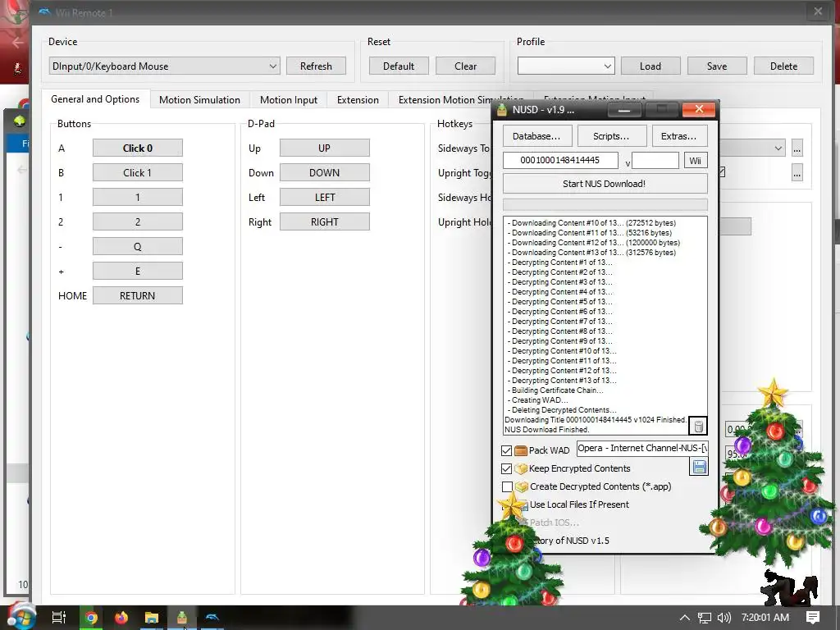Click the taskbar clock showing 7:20:01 AM
The width and height of the screenshot is (840, 630).
pyautogui.click(x=765, y=618)
